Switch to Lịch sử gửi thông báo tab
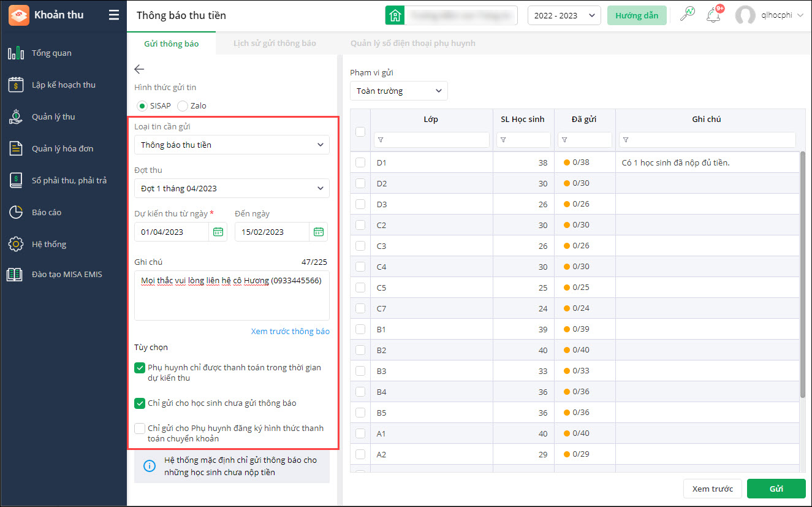Screen dimensions: 812x507 click(x=275, y=44)
